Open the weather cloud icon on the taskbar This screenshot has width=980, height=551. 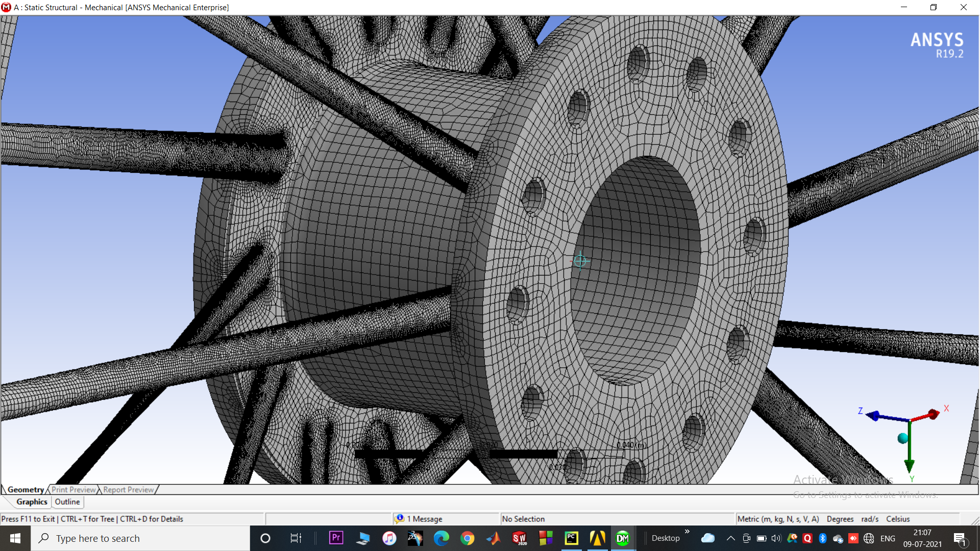(x=708, y=538)
